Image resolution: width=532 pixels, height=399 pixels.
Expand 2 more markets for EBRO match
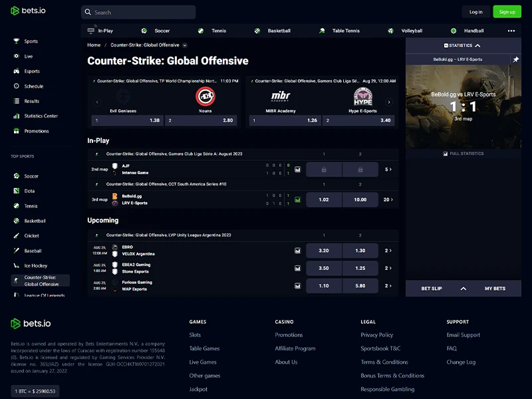[388, 251]
